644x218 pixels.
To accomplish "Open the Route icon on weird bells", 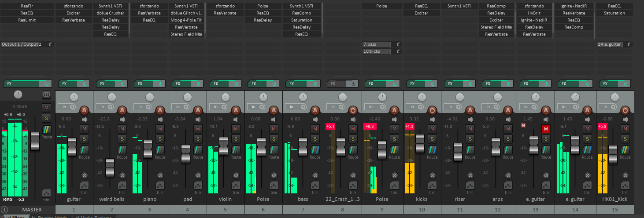I will (x=122, y=149).
